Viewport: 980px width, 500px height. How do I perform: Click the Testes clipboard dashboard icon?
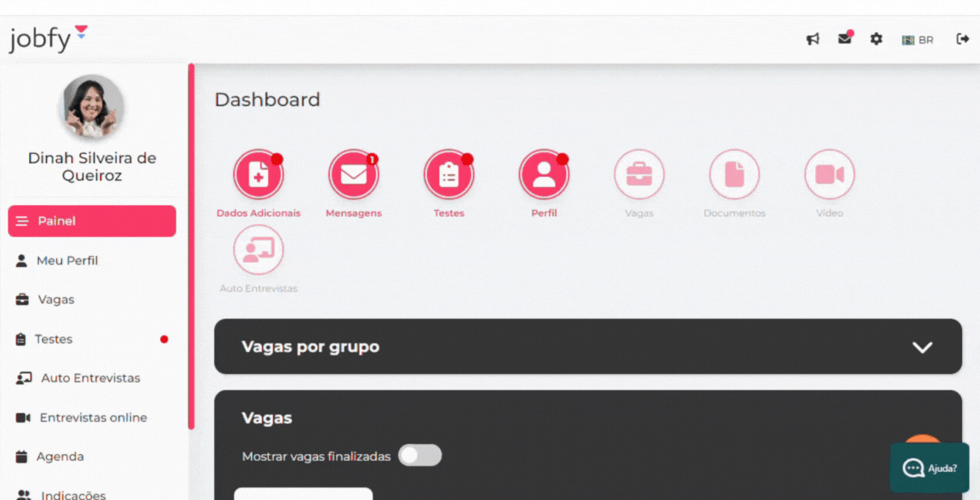pyautogui.click(x=449, y=174)
